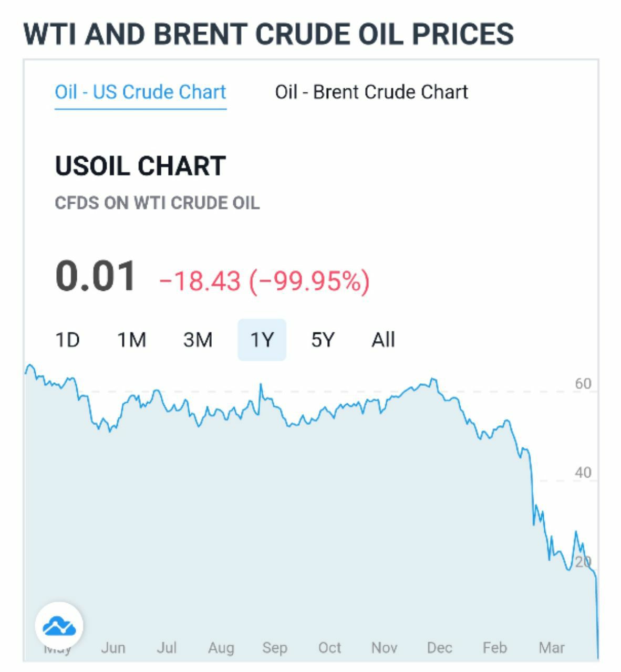
Task: Click the USOIL CHART title
Action: (x=140, y=166)
